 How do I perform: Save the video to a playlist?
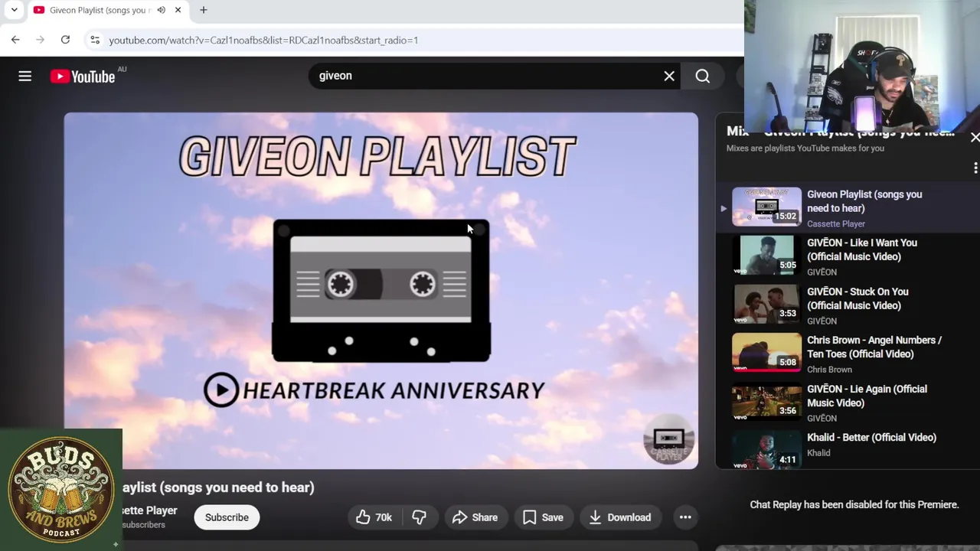click(543, 517)
